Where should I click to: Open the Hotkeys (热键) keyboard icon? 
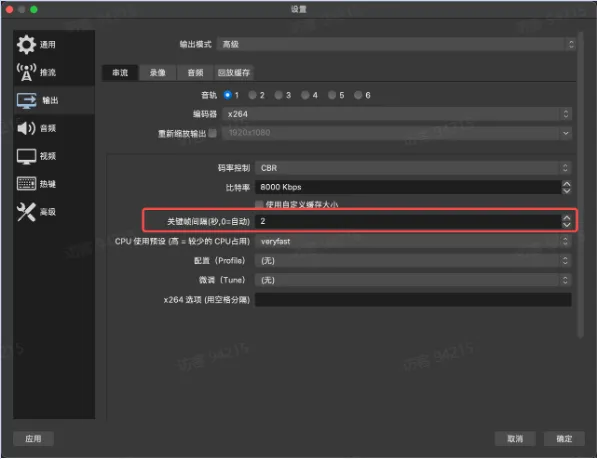26,184
